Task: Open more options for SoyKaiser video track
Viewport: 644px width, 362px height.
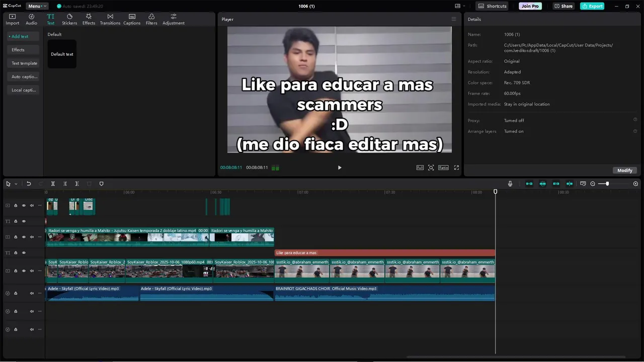Action: click(40, 270)
